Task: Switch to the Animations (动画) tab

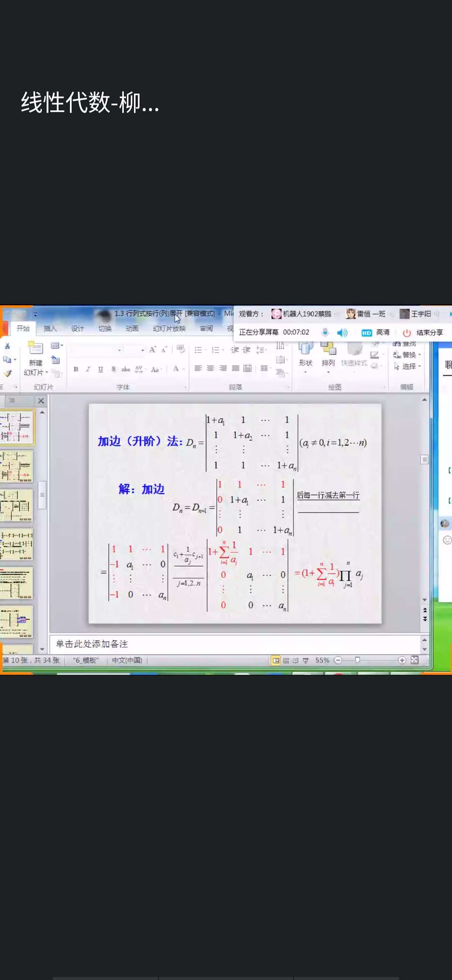Action: click(132, 328)
